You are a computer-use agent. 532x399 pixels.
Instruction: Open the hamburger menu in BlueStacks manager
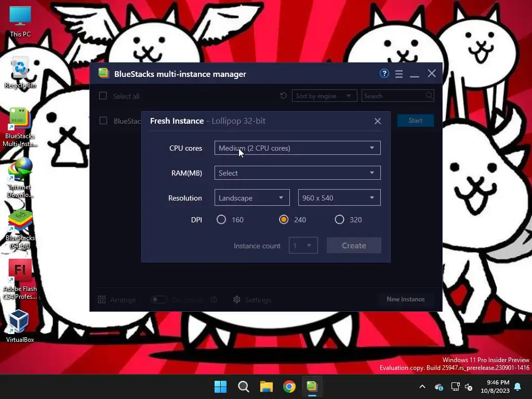pyautogui.click(x=399, y=74)
